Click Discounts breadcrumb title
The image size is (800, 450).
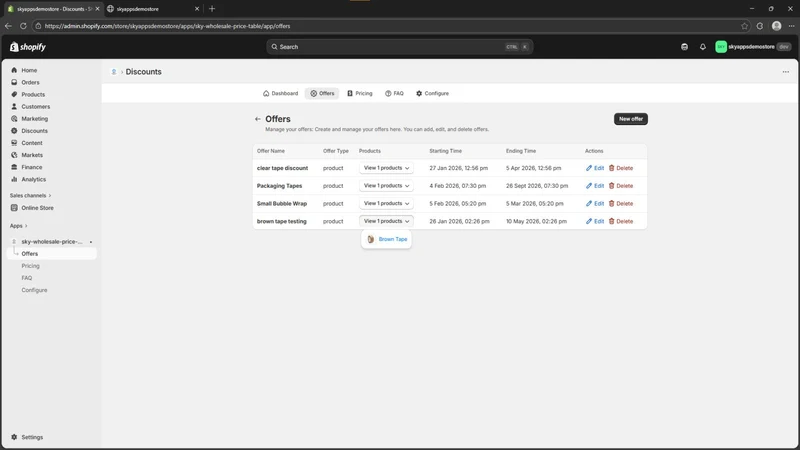pos(143,72)
